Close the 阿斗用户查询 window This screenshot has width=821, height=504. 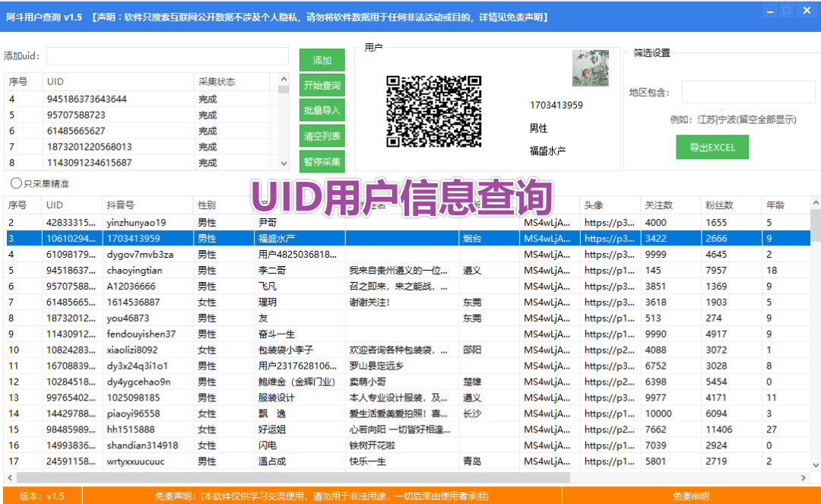click(x=807, y=11)
